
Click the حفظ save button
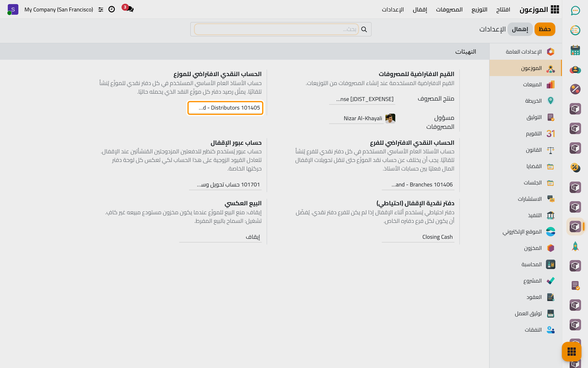(x=545, y=29)
